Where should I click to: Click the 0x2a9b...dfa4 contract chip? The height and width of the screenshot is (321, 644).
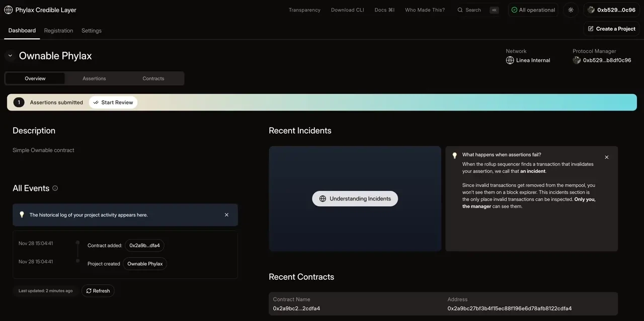[144, 246]
